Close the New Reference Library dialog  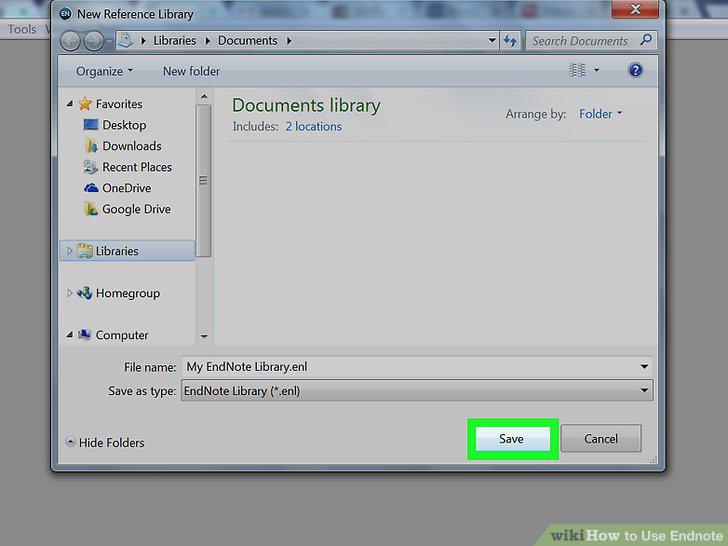[635, 9]
